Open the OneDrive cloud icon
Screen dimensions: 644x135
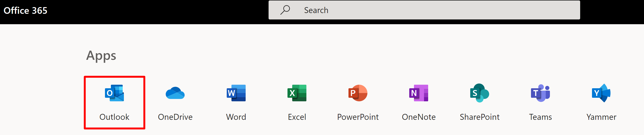click(175, 93)
